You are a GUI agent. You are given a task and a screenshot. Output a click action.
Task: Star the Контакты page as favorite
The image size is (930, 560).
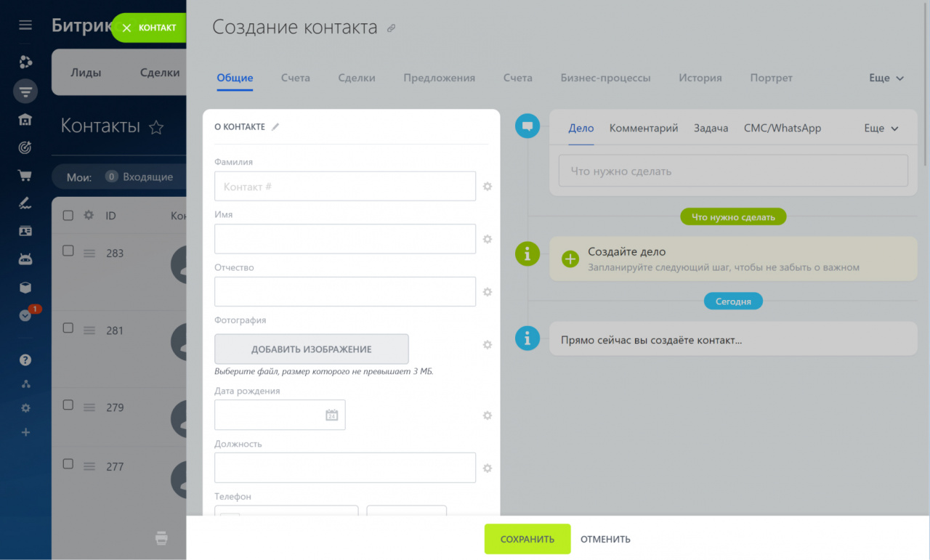pos(155,127)
